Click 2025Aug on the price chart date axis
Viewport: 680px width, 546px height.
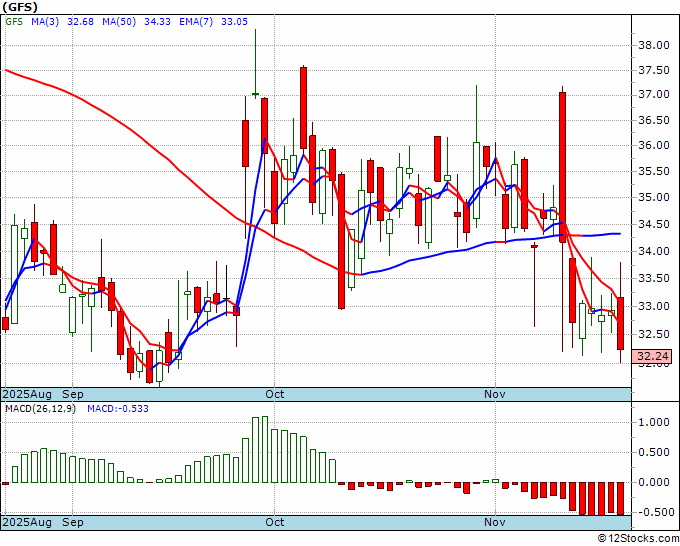coord(27,394)
